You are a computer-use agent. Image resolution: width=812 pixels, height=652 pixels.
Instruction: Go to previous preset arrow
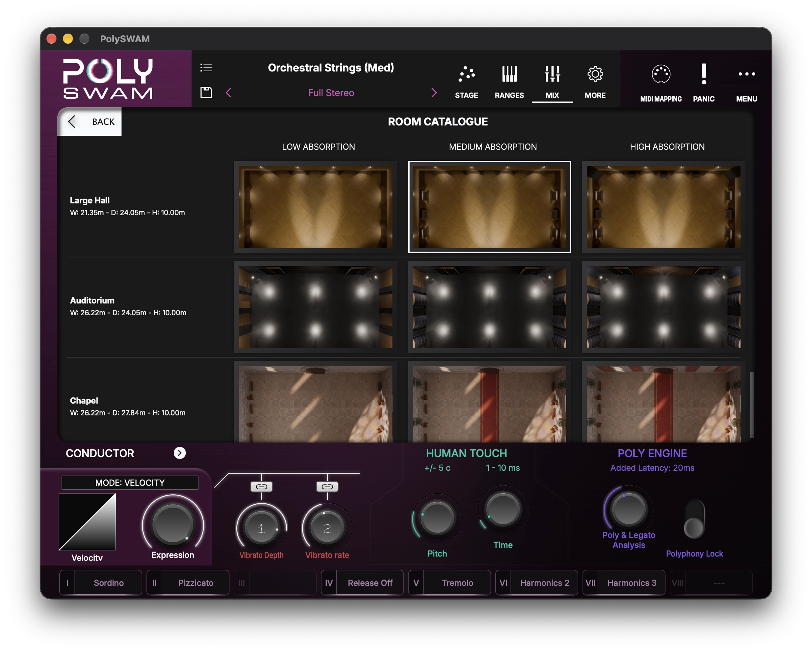[229, 93]
